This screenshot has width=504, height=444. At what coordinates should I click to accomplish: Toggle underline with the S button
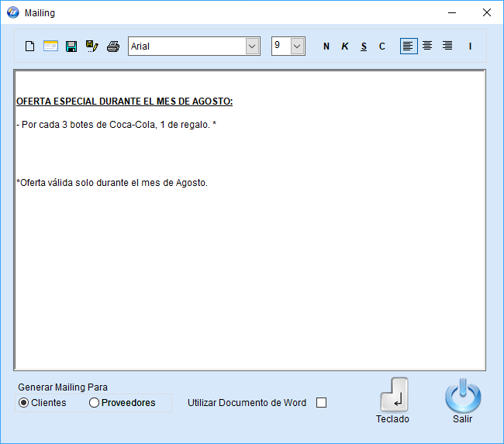pos(364,46)
